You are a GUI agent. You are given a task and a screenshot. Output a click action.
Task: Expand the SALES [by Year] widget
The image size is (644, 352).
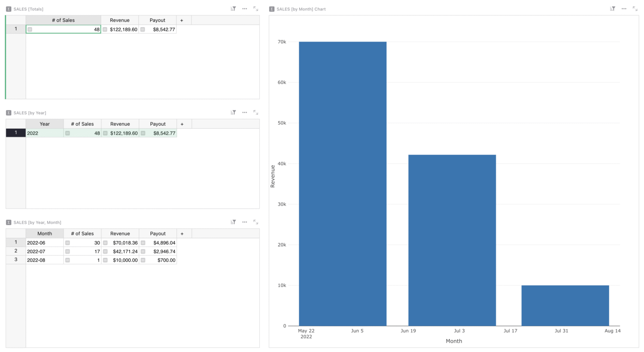click(x=256, y=112)
